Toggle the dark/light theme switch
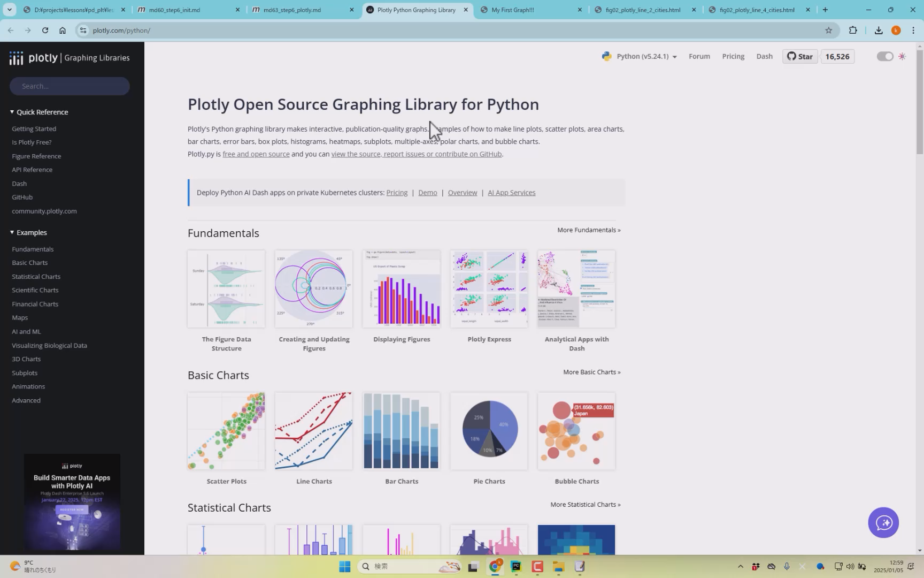The image size is (924, 578). [885, 57]
